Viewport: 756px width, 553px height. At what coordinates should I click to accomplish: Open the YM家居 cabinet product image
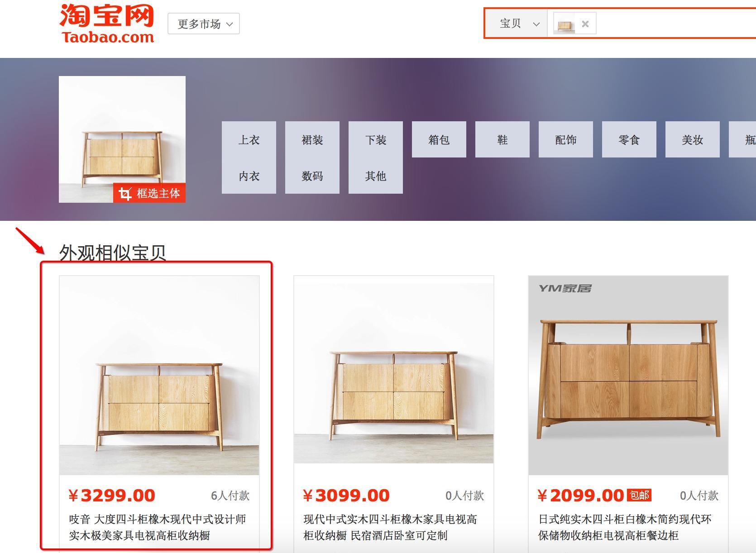(628, 375)
